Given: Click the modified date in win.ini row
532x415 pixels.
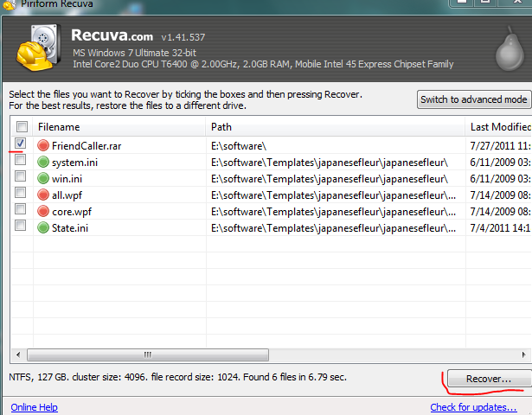Looking at the screenshot, I should coord(501,179).
